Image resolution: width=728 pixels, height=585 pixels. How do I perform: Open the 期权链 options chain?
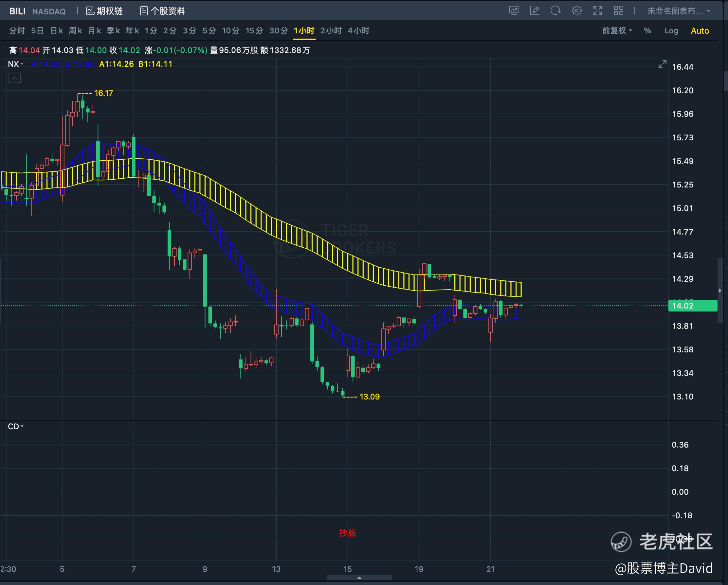(104, 11)
